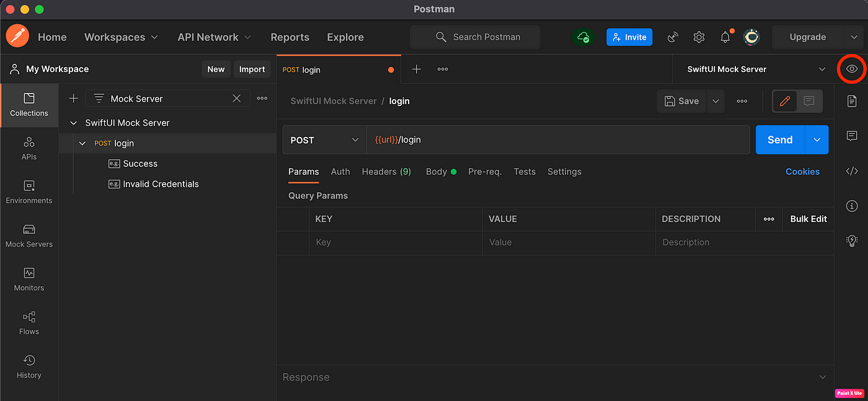Open the settings gear icon
Screen dimensions: 868x401
pyautogui.click(x=699, y=37)
